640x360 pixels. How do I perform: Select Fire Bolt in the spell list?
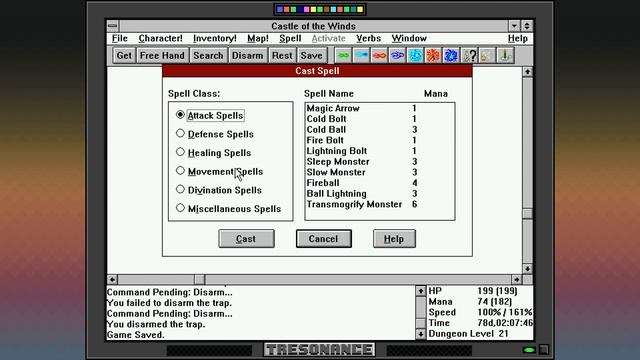click(x=380, y=140)
